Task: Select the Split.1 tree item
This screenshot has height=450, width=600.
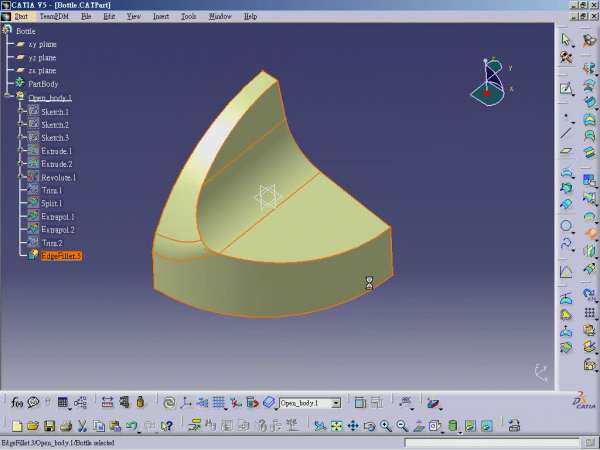Action: (51, 203)
